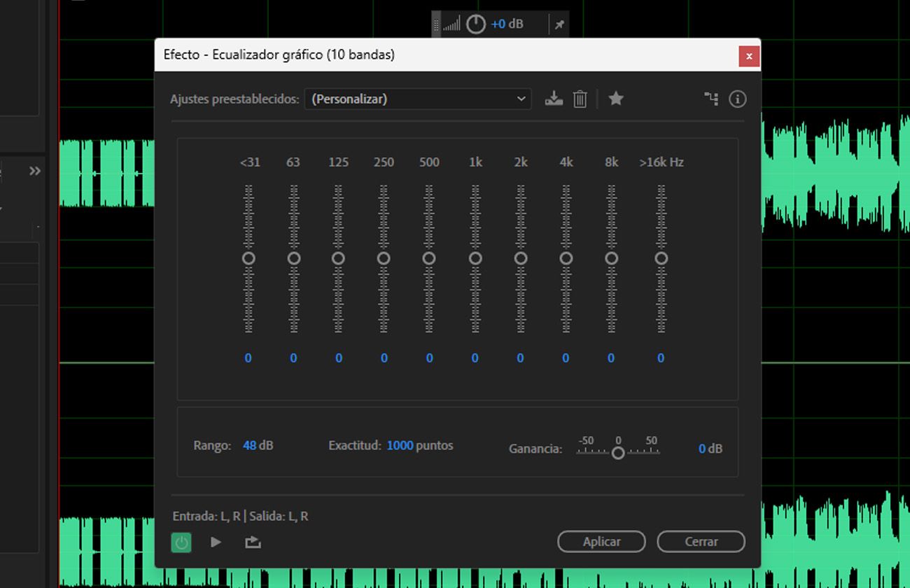Open the Ajustes preestablecidos dropdown
This screenshot has width=910, height=588.
(521, 99)
